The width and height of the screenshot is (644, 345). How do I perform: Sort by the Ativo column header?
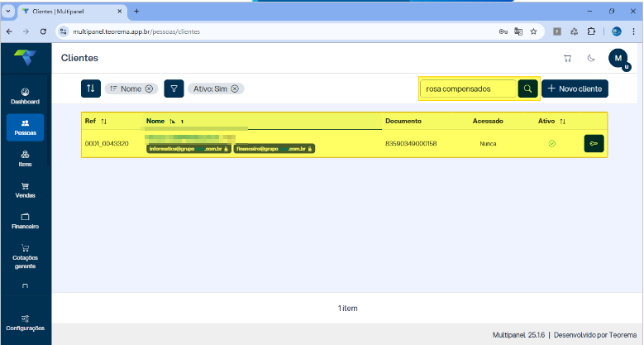click(x=551, y=121)
